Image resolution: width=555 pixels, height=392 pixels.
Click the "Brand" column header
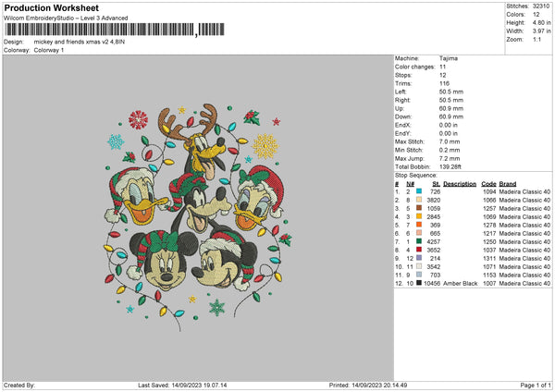click(508, 184)
